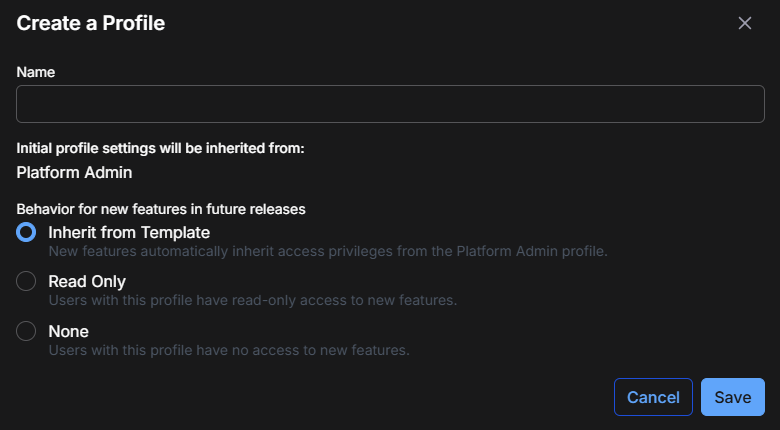Dismiss the dialog using the X icon
The height and width of the screenshot is (430, 780).
(x=744, y=23)
